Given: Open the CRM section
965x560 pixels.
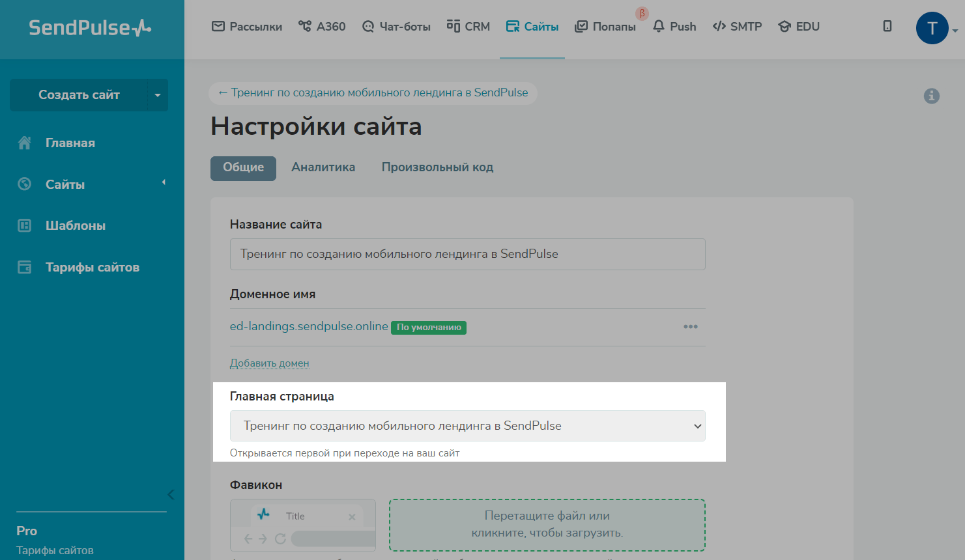Looking at the screenshot, I should pos(468,27).
